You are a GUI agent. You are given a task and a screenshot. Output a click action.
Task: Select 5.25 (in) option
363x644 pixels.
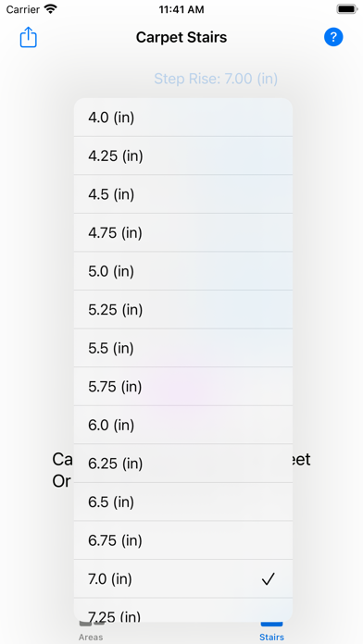[x=183, y=310]
